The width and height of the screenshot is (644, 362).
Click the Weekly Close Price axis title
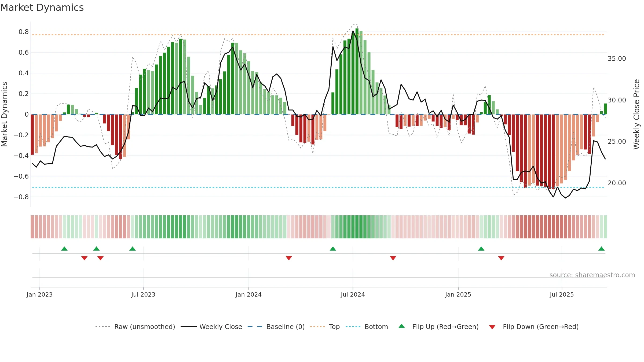pyautogui.click(x=636, y=114)
